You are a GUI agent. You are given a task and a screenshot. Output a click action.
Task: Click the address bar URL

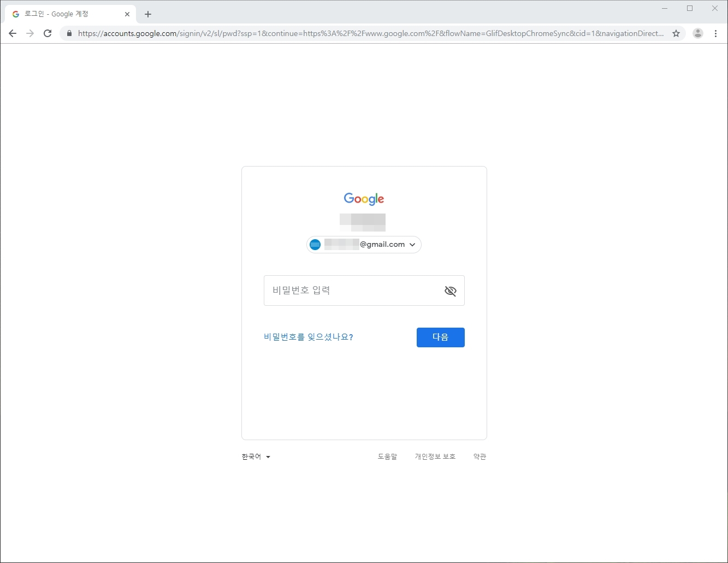(x=371, y=33)
